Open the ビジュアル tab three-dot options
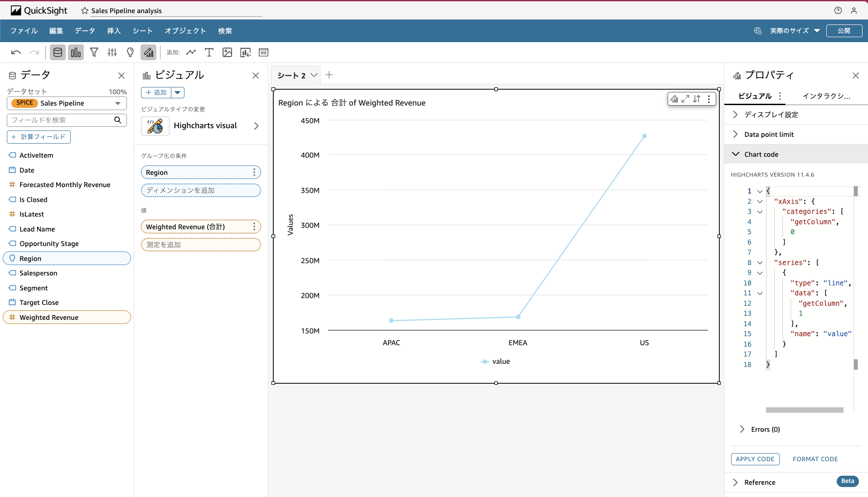The width and height of the screenshot is (868, 497). pyautogui.click(x=780, y=96)
